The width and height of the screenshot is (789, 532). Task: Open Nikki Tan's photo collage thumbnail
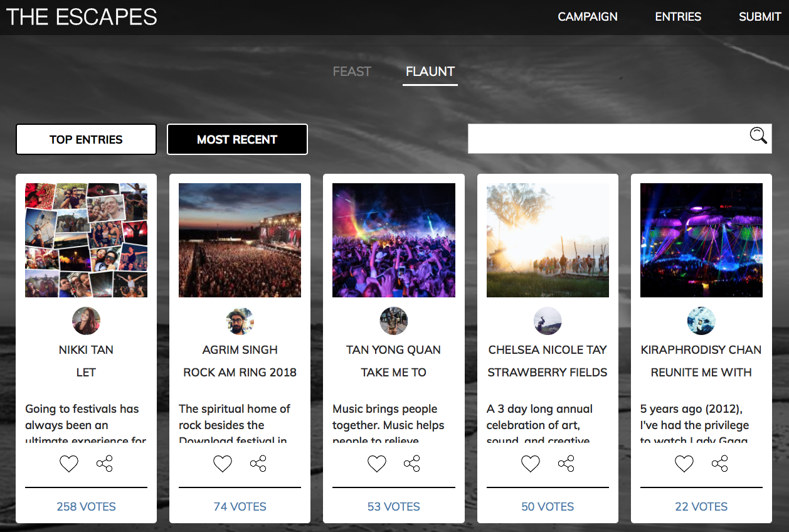click(x=86, y=240)
